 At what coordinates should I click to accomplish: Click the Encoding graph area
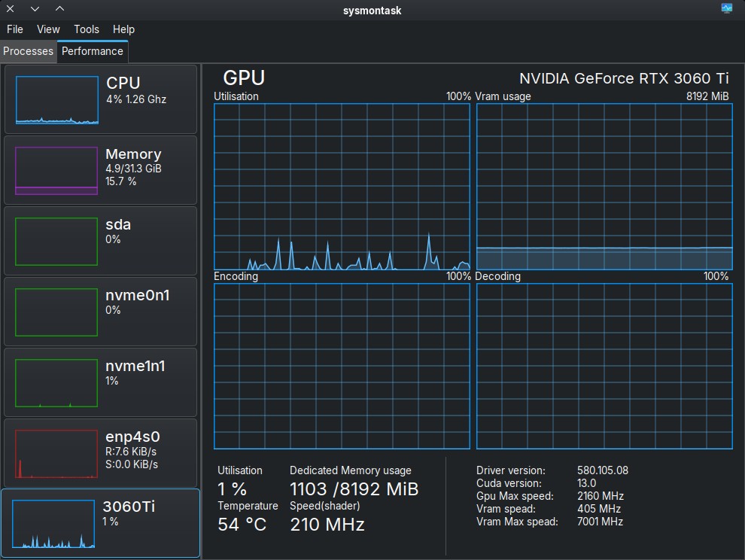[x=342, y=366]
